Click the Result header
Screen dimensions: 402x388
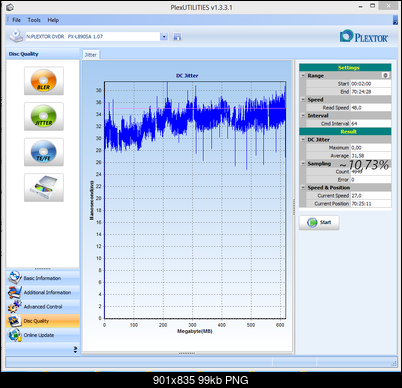click(x=345, y=132)
